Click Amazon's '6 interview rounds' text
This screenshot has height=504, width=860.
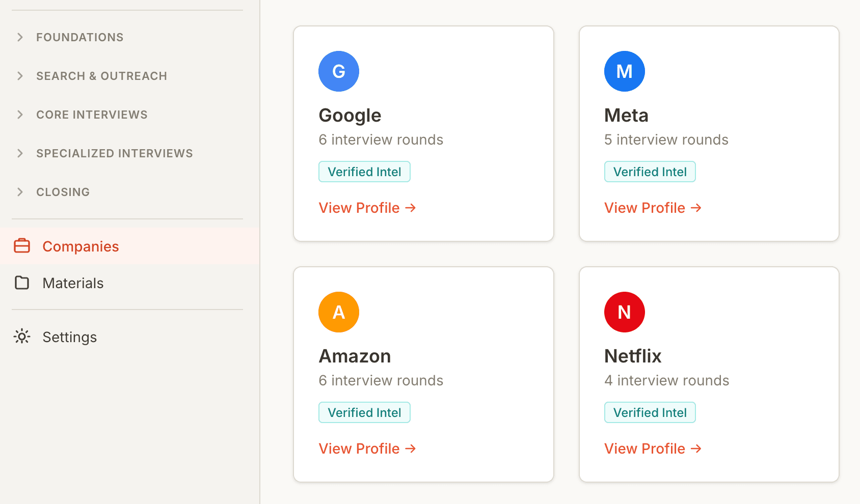(x=381, y=380)
